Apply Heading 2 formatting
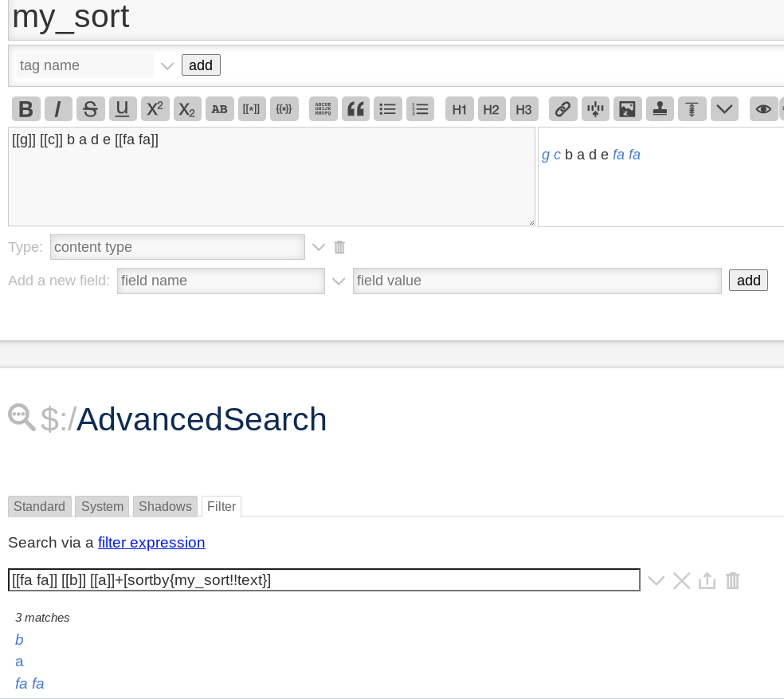Image resolution: width=784 pixels, height=699 pixels. click(491, 109)
